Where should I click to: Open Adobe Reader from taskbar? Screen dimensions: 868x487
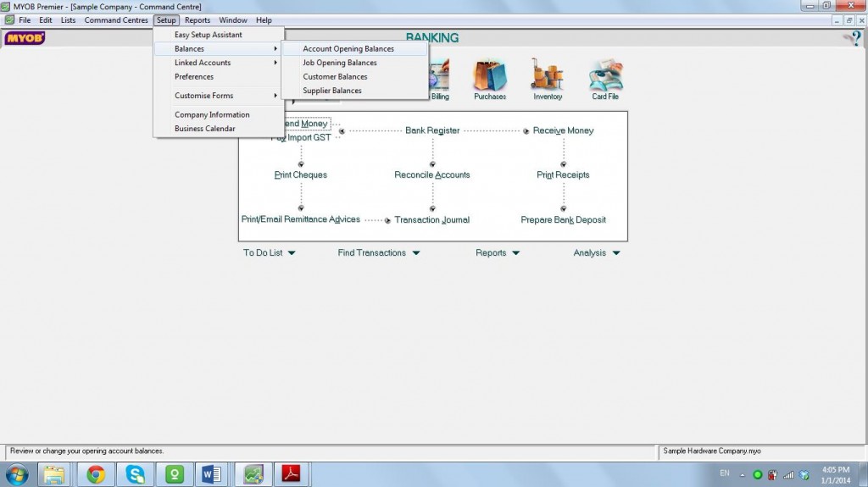point(292,475)
